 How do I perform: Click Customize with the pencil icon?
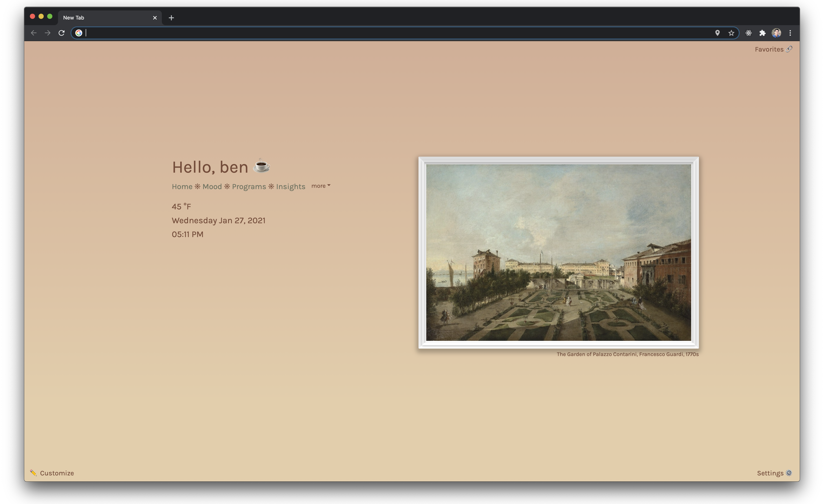(x=52, y=473)
